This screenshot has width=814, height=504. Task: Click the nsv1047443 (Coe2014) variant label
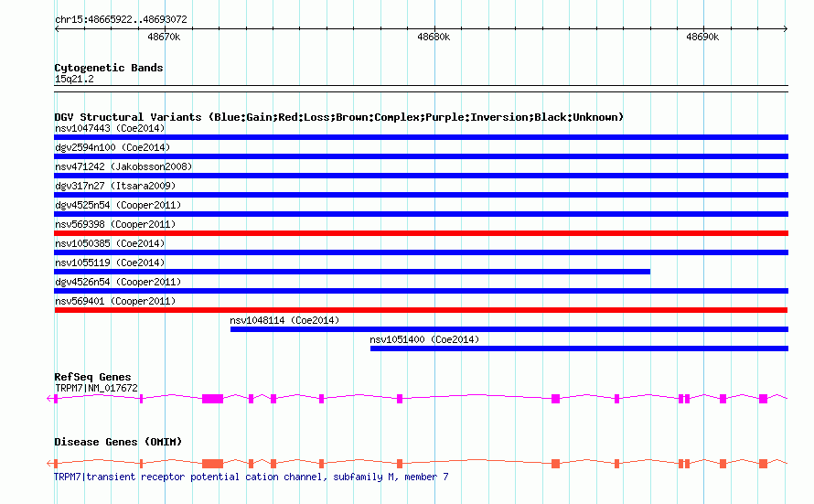(x=110, y=128)
